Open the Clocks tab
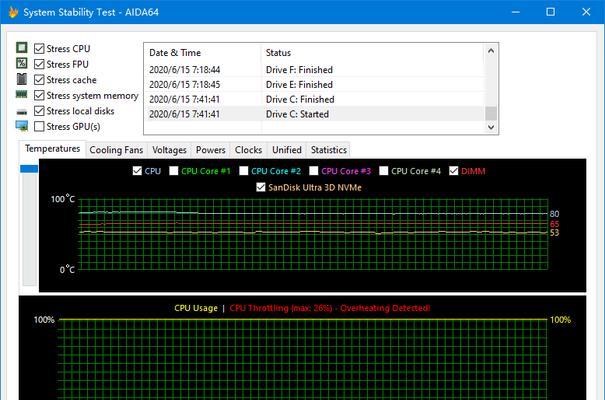 [248, 150]
